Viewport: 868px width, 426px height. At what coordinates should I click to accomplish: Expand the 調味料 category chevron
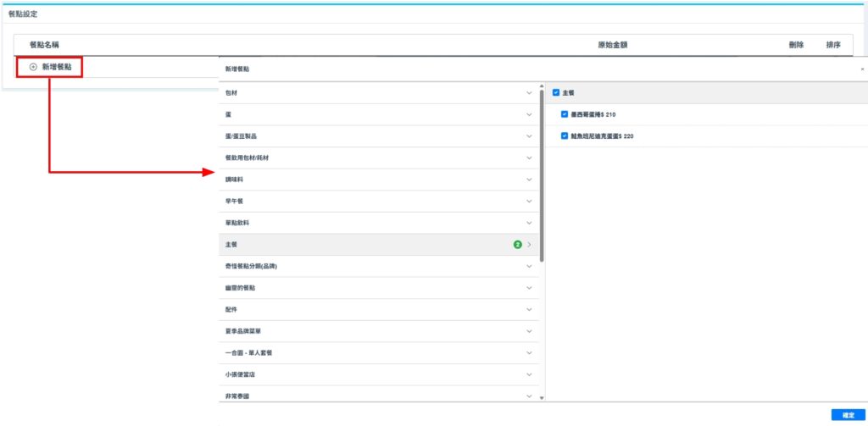[529, 180]
